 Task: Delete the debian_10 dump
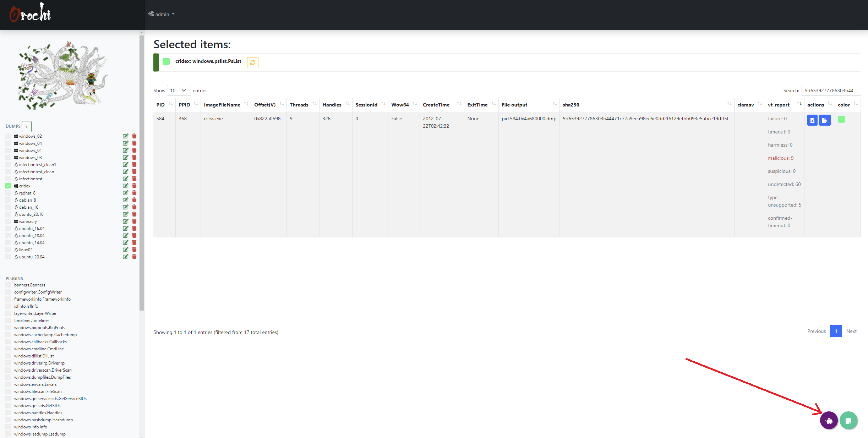pyautogui.click(x=134, y=207)
